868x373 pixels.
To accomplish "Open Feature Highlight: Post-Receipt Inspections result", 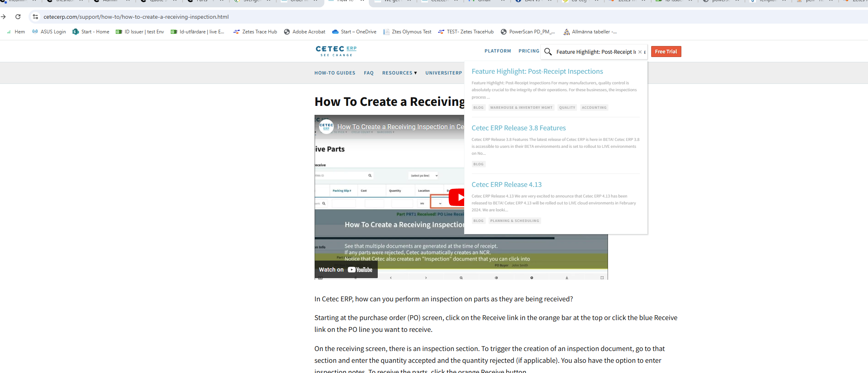I will tap(537, 71).
